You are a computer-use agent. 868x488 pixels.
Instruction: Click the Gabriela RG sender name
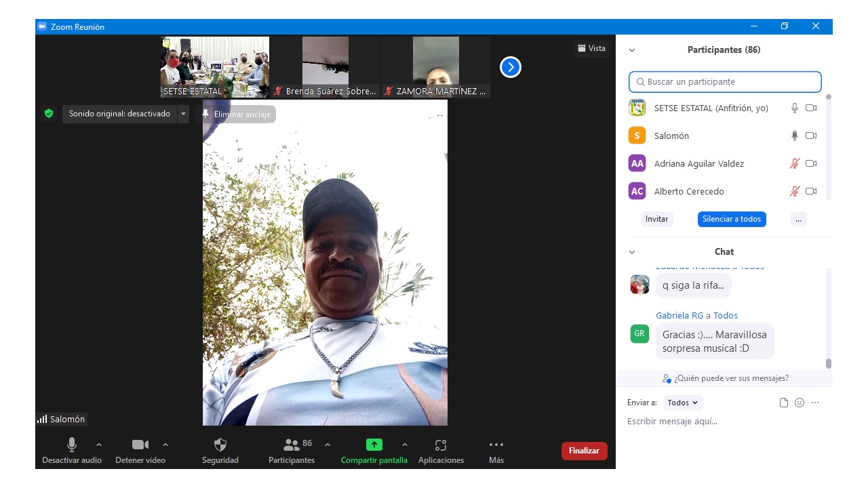[x=679, y=315]
